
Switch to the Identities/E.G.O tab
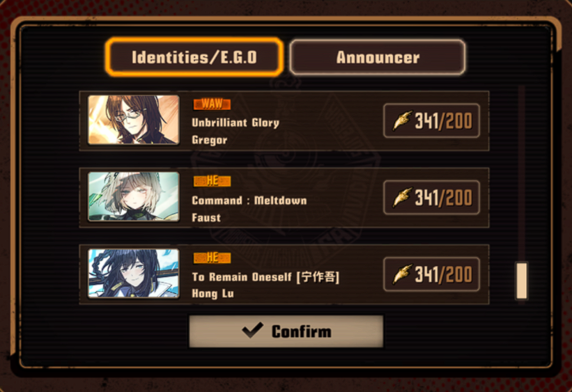point(194,57)
